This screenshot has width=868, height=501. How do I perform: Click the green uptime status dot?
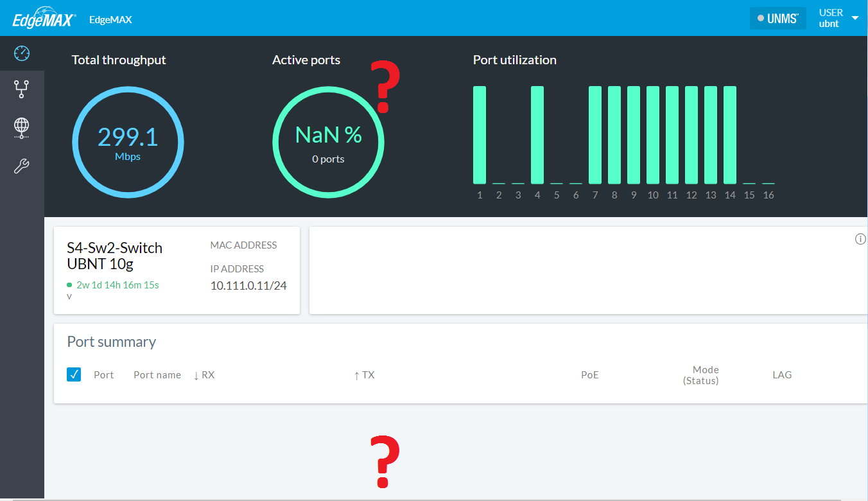(69, 285)
